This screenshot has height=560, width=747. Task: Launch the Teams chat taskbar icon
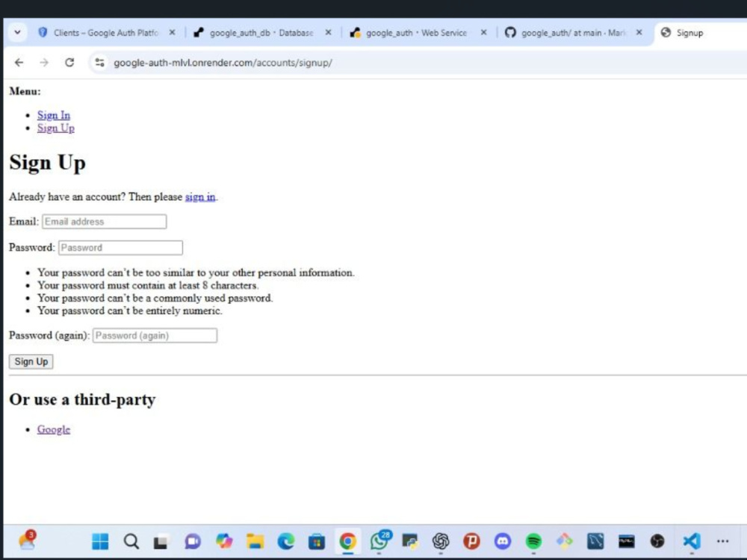pyautogui.click(x=193, y=541)
